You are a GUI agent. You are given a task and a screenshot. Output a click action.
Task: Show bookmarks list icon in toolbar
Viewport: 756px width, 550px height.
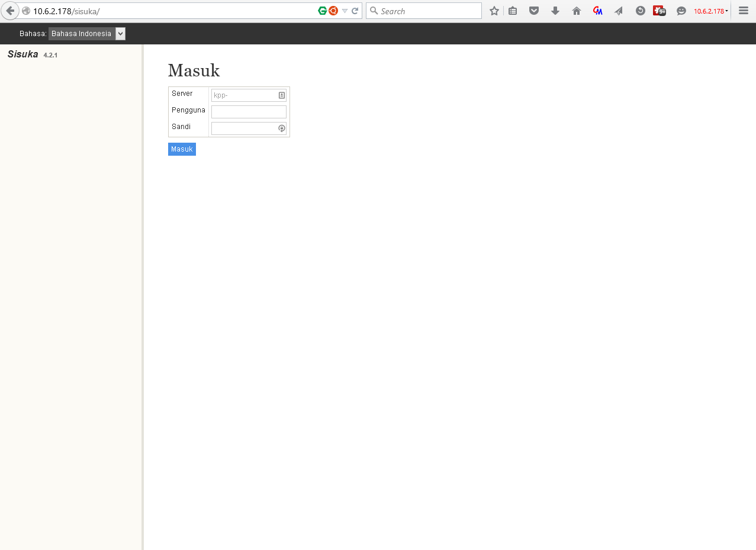click(x=513, y=11)
